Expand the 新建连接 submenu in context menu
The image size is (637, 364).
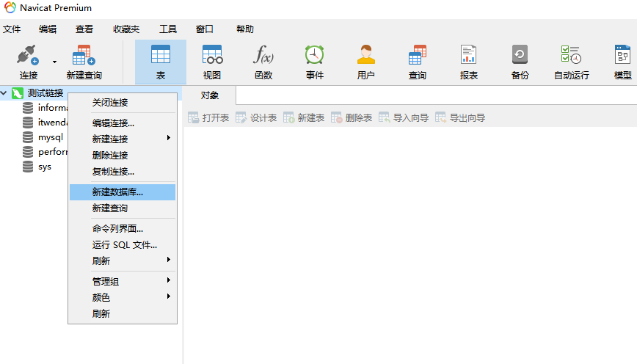(x=123, y=139)
